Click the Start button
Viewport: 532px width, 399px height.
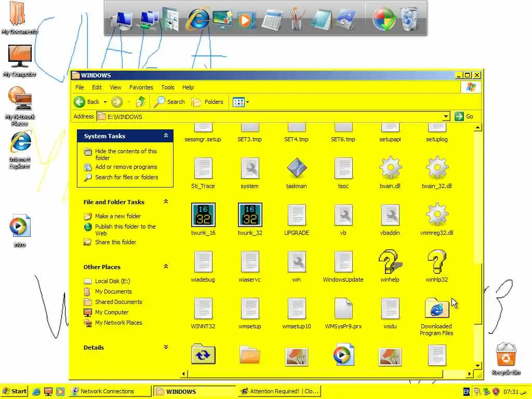(14, 391)
